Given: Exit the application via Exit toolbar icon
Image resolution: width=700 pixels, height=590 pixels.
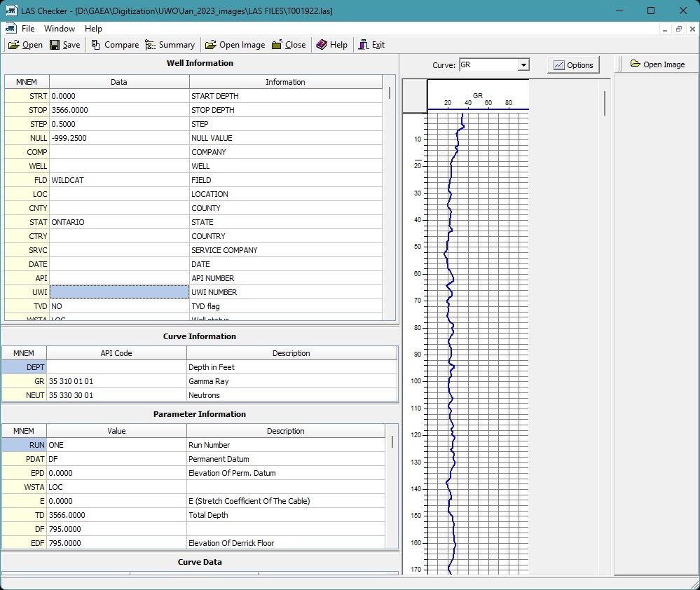Looking at the screenshot, I should coord(371,44).
